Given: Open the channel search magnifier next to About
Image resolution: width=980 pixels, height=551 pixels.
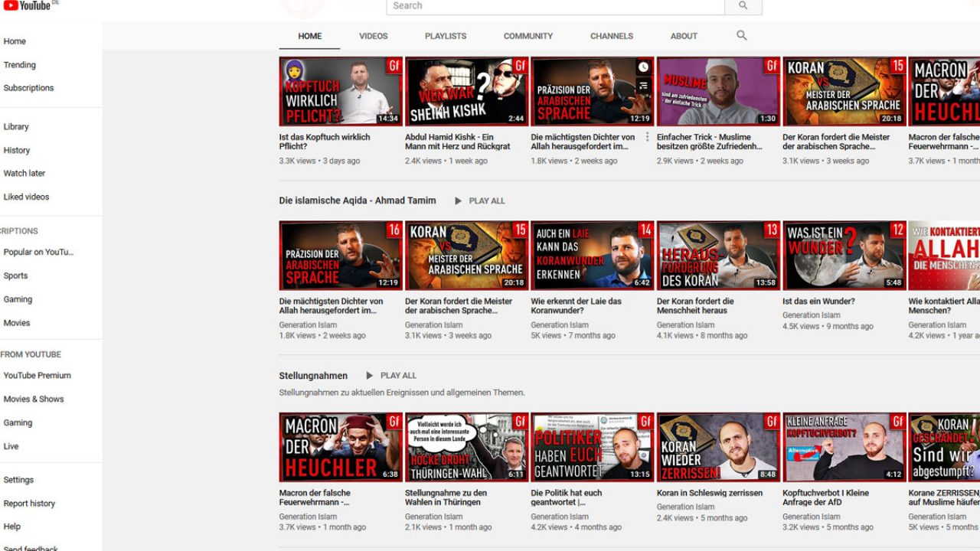Looking at the screenshot, I should (x=741, y=36).
